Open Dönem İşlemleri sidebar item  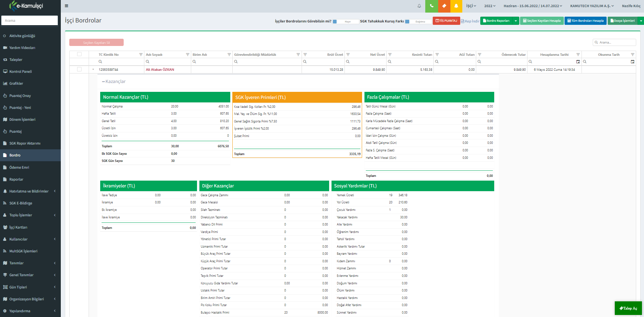point(22,120)
